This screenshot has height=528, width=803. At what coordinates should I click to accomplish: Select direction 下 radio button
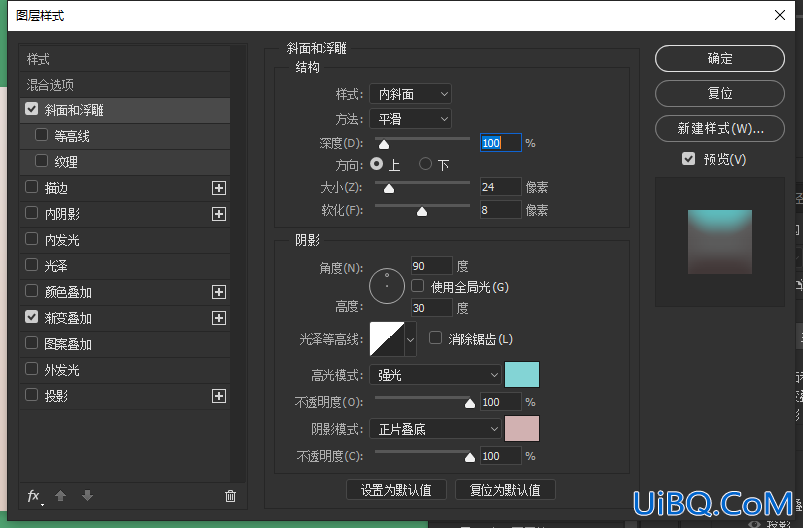point(425,164)
